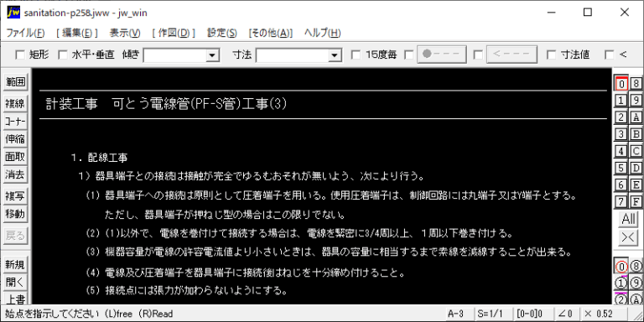Viewport: 644px width, 322px height.
Task: Toggle circled layer group 8
Action: (x=636, y=267)
